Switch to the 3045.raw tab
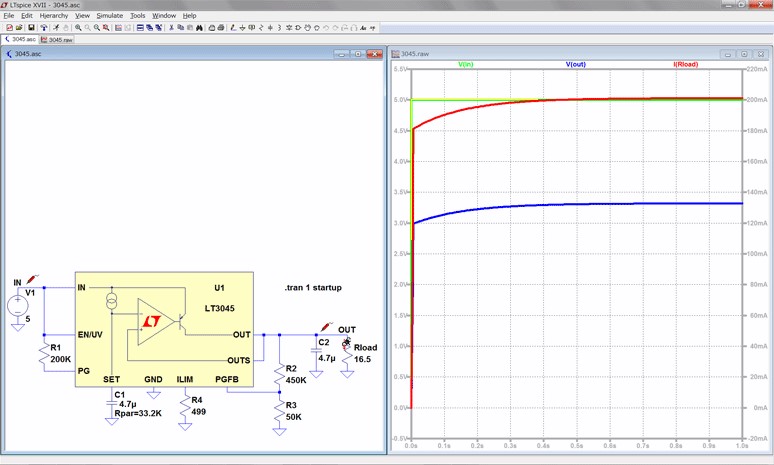Viewport: 774px width, 465px height. tap(60, 40)
